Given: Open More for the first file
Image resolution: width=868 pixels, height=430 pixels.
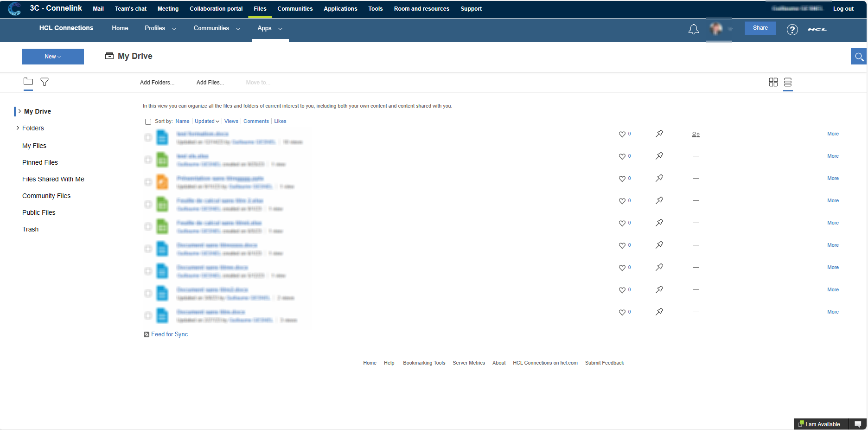Looking at the screenshot, I should 833,134.
